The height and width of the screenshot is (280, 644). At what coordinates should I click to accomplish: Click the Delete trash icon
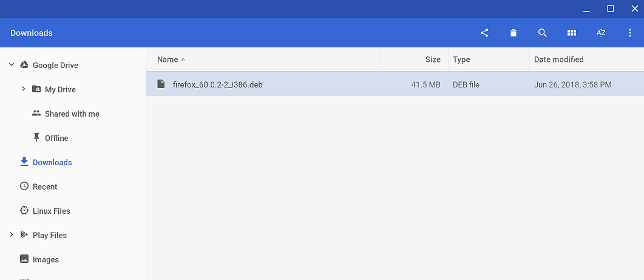tap(514, 33)
